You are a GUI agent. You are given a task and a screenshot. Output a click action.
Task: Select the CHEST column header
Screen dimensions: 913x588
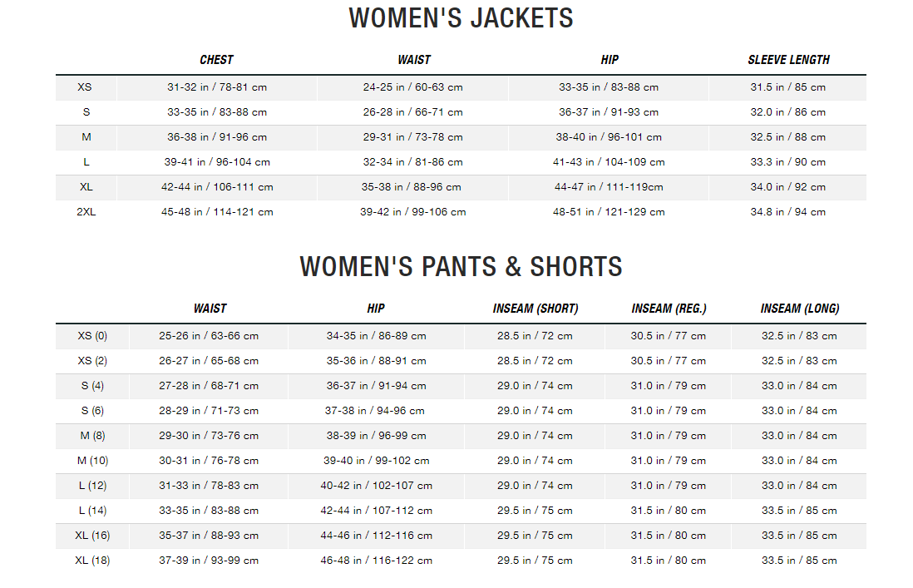[x=216, y=60]
